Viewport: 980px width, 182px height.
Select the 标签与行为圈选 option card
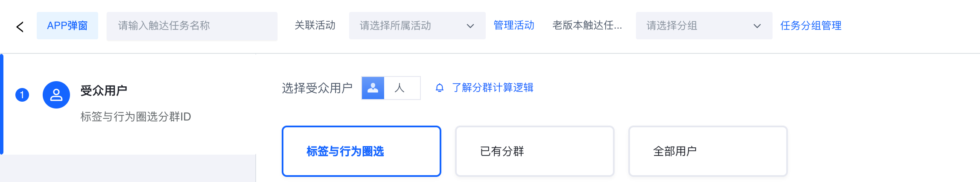click(361, 151)
